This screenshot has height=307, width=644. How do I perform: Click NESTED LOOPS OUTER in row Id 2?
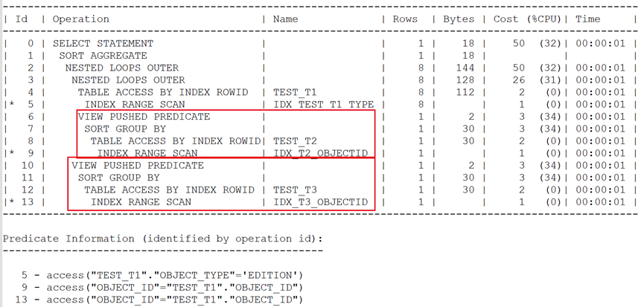122,68
